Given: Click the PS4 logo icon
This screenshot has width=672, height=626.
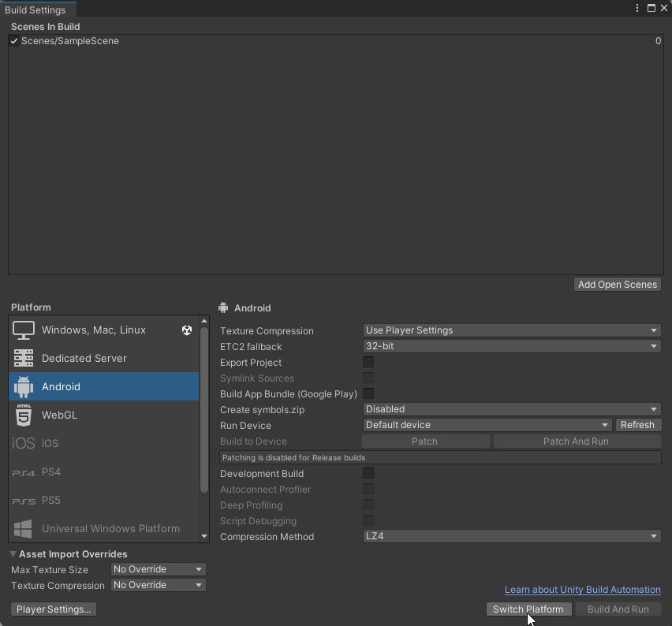Looking at the screenshot, I should (23, 472).
